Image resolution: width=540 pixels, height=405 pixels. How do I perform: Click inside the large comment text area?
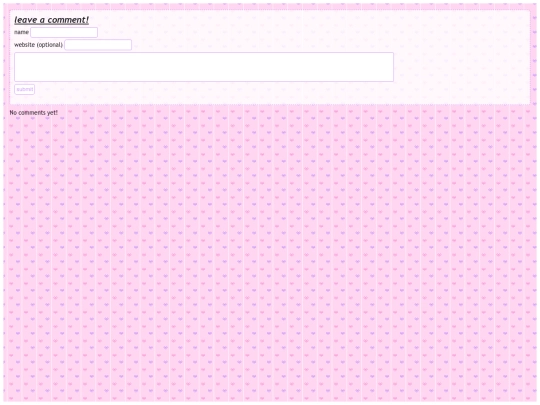(204, 67)
